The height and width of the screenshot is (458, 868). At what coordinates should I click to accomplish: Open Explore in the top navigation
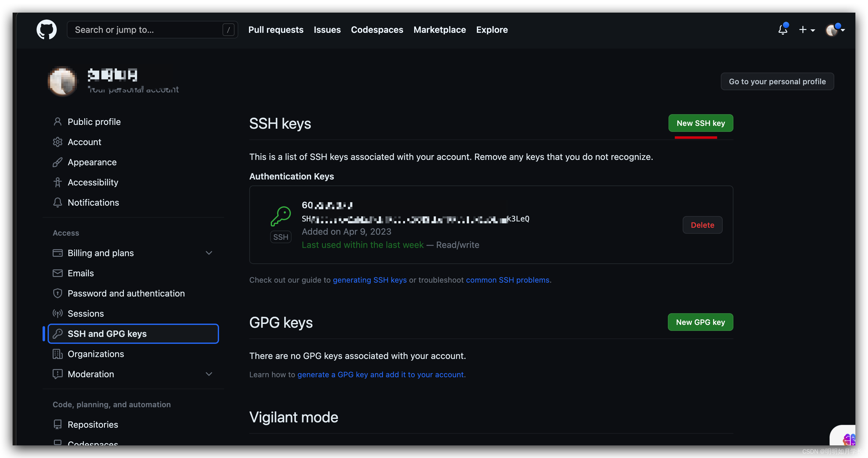click(x=492, y=30)
